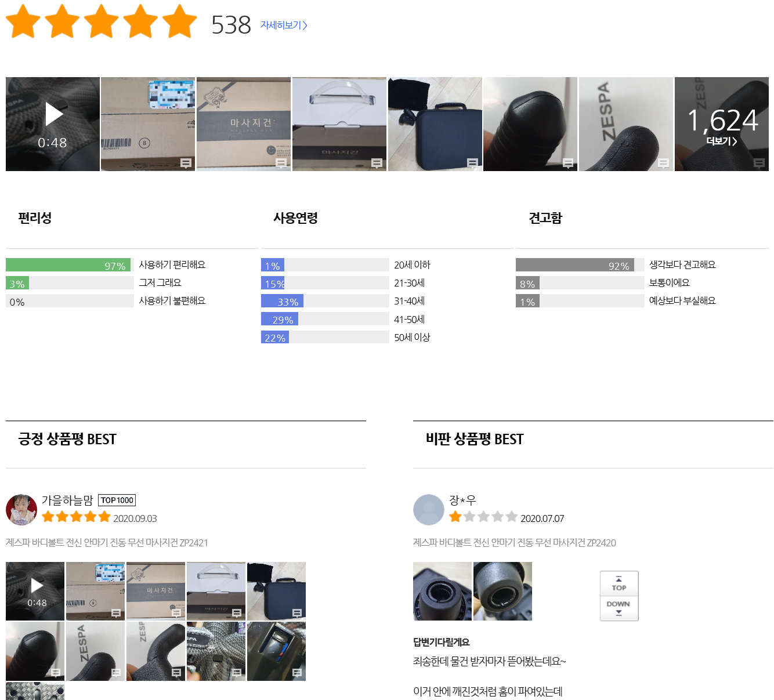Open the clear handle package photo in 가을하늘맘's review
The height and width of the screenshot is (700, 774).
click(x=216, y=591)
